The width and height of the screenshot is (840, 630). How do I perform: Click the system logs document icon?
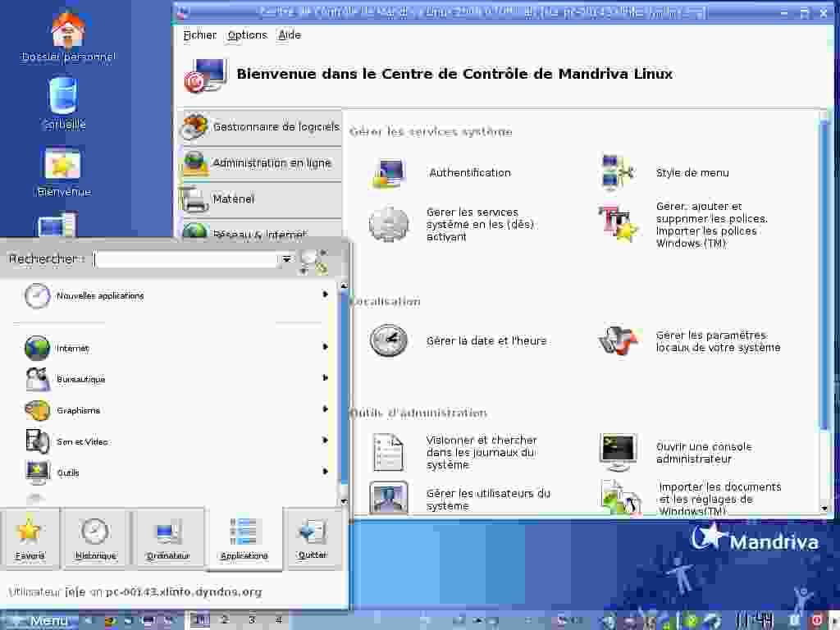389,452
